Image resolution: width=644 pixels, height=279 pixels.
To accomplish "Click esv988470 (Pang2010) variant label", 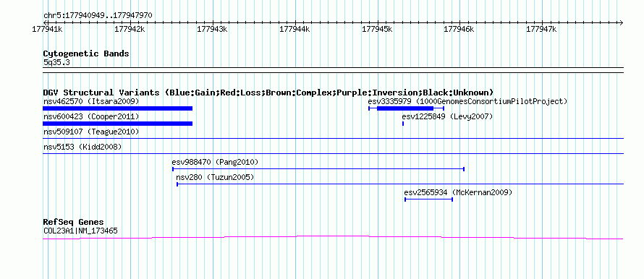I will (x=215, y=162).
